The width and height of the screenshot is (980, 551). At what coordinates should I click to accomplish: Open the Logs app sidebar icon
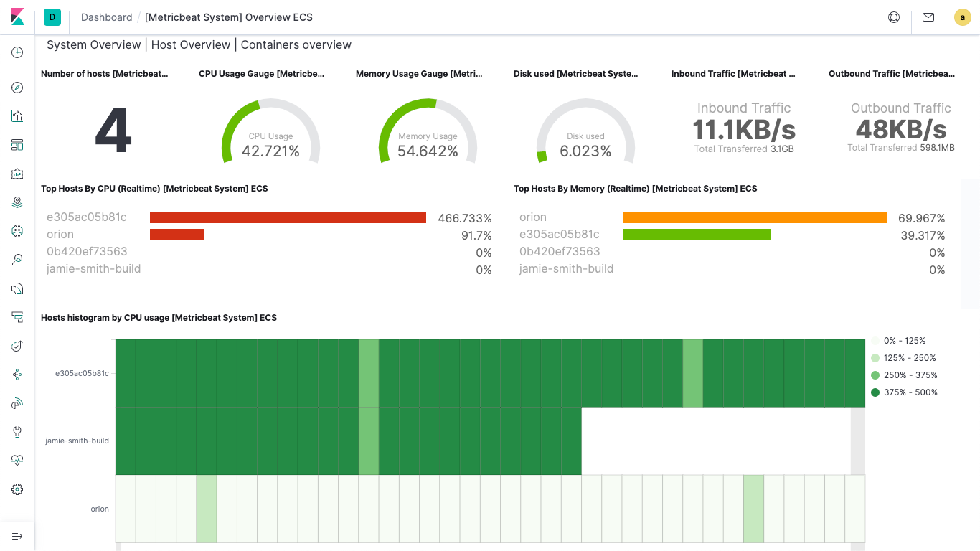click(17, 288)
